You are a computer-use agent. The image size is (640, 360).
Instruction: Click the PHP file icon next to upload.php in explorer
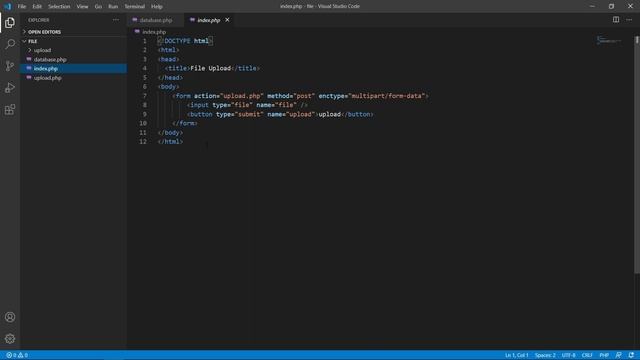[x=29, y=78]
